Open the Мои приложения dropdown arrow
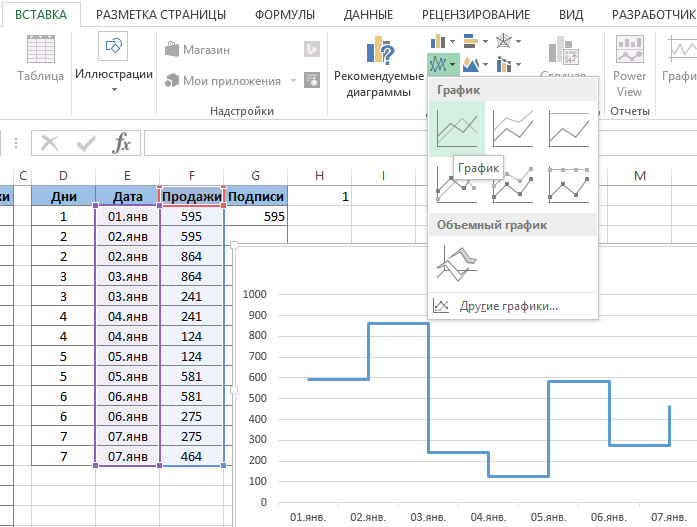697x527 pixels. (x=293, y=81)
